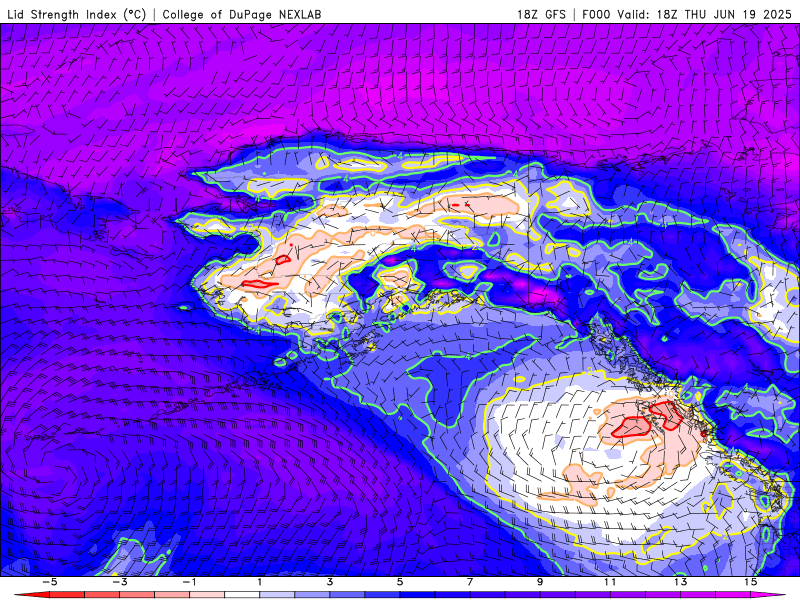Click the 15 label on the color scale
This screenshot has width=800, height=600.
click(x=750, y=582)
